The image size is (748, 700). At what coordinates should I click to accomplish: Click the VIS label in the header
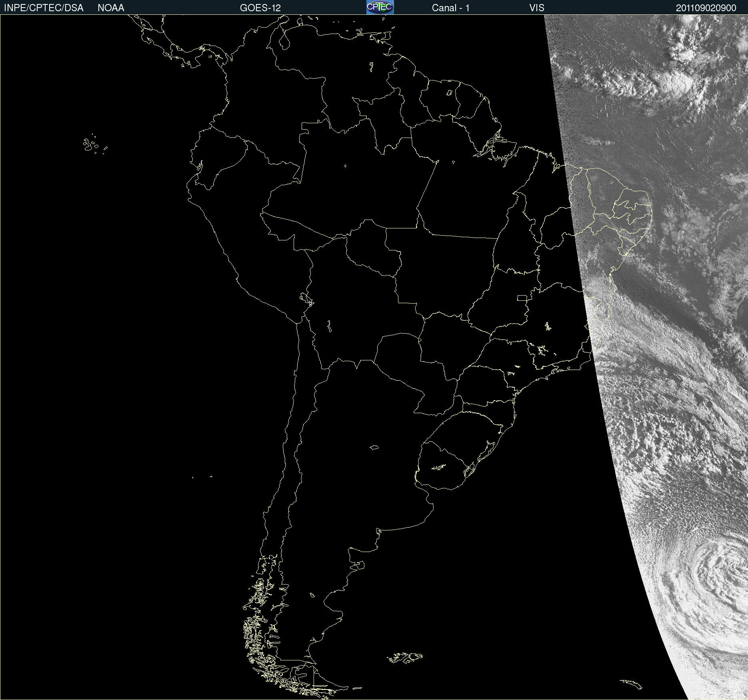pyautogui.click(x=537, y=8)
